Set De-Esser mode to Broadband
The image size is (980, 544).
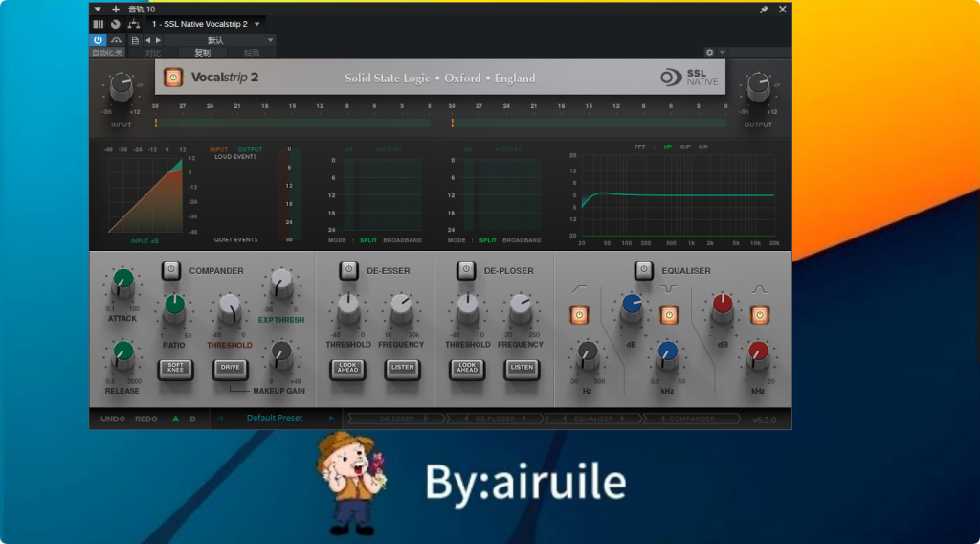click(402, 240)
